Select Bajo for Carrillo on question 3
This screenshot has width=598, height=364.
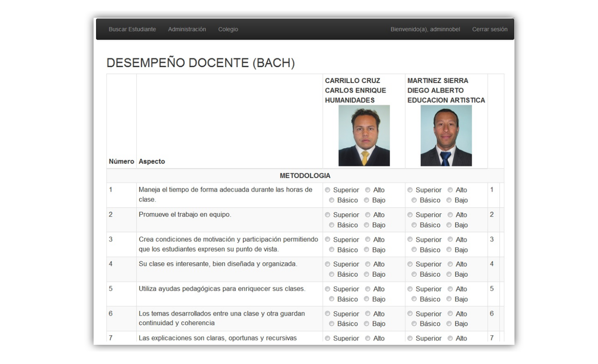[367, 250]
